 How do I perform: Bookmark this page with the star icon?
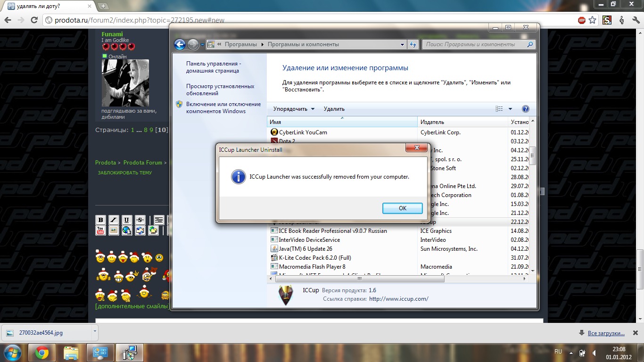(593, 20)
